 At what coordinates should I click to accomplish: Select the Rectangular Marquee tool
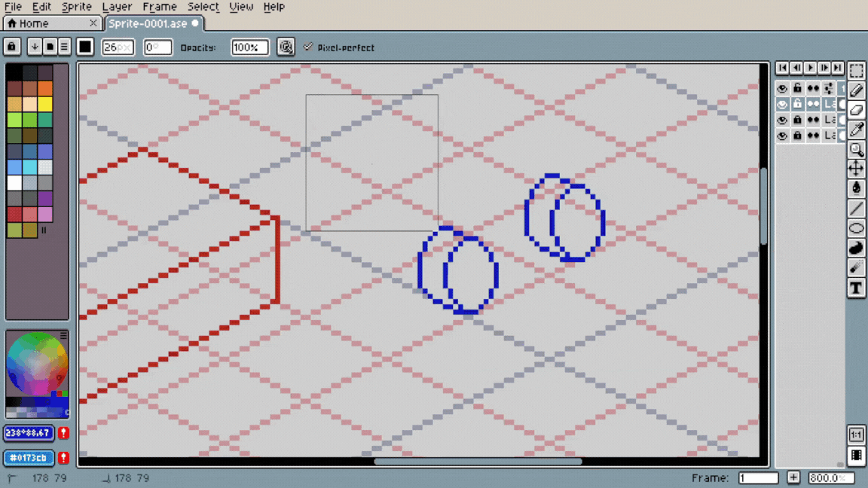[x=857, y=70]
